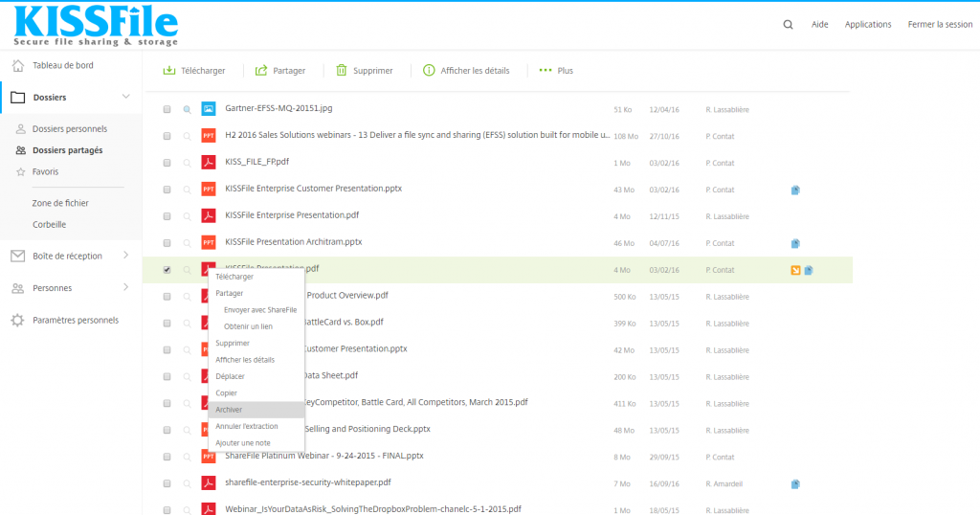The image size is (980, 515).
Task: Click the note icon on sharefile-enterprise-security-whitepaper.pdf row
Action: click(x=795, y=484)
